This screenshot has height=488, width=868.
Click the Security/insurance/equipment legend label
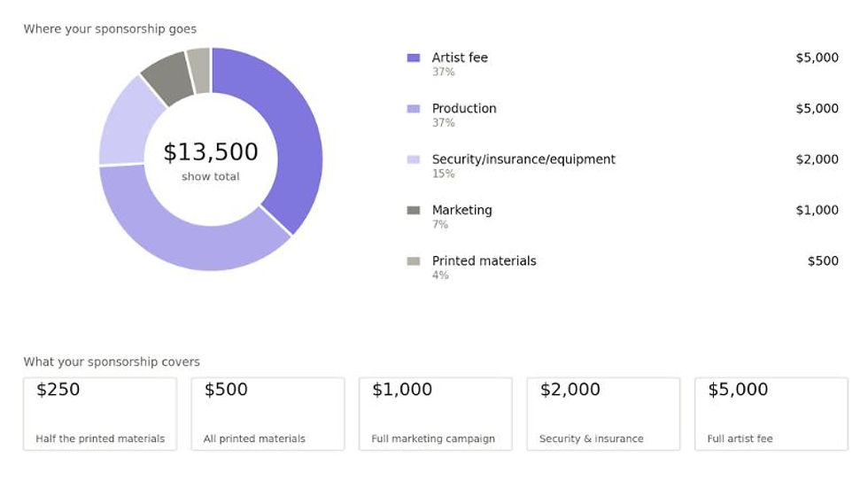point(523,159)
